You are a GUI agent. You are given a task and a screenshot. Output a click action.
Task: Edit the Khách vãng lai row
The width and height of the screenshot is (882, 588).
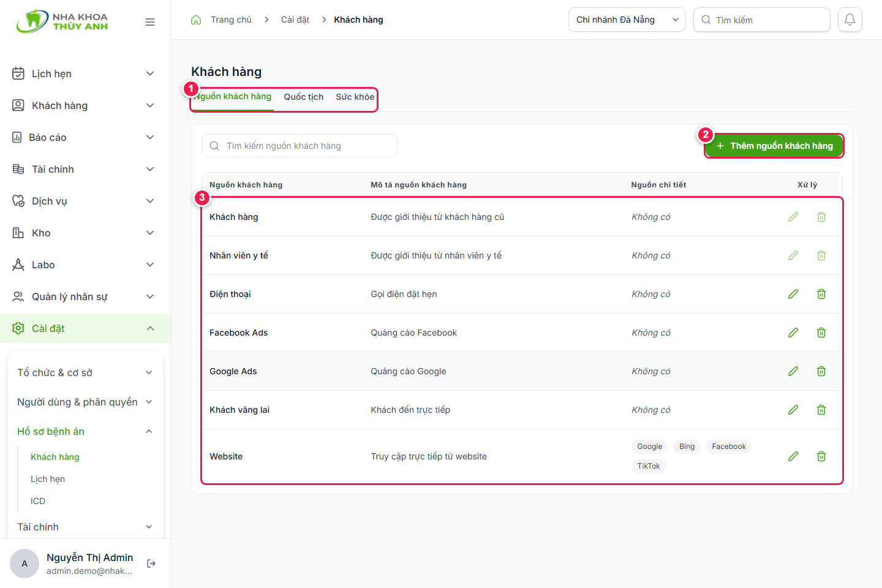pos(793,410)
